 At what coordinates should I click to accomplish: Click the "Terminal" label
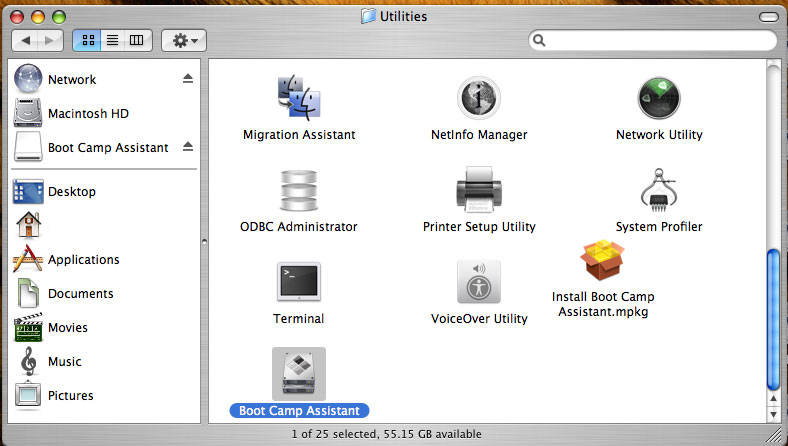[x=299, y=319]
